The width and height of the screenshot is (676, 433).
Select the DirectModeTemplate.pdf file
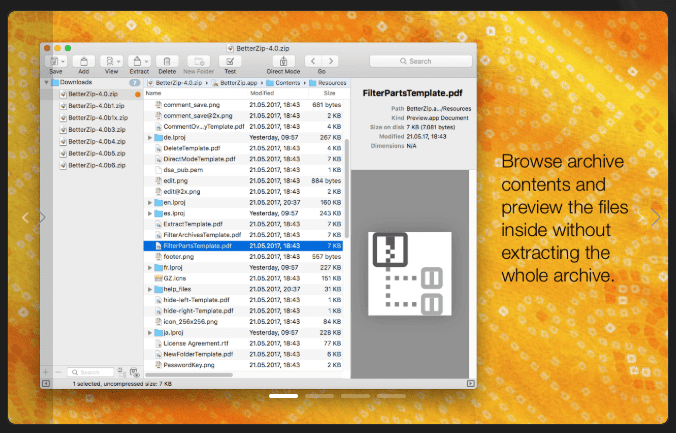coord(243,159)
